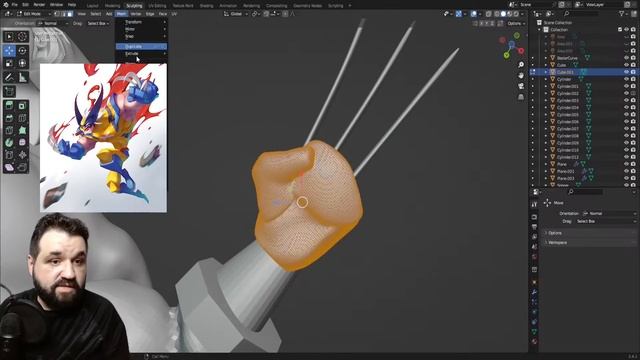This screenshot has height=360, width=640.
Task: Select the Spin tool
Action: pos(9,143)
